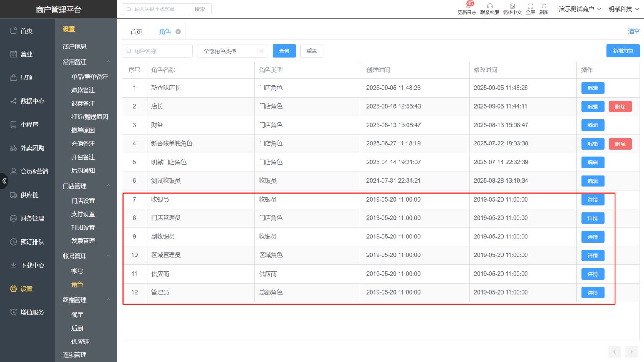Open 商户信息 menu item
Screen dimensions: 644x362
tap(75, 47)
